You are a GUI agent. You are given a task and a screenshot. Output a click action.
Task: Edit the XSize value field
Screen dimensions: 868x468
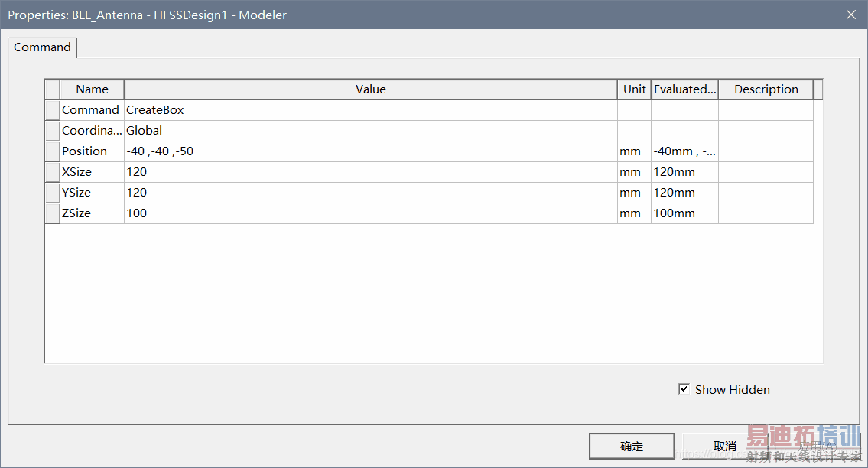pos(370,172)
